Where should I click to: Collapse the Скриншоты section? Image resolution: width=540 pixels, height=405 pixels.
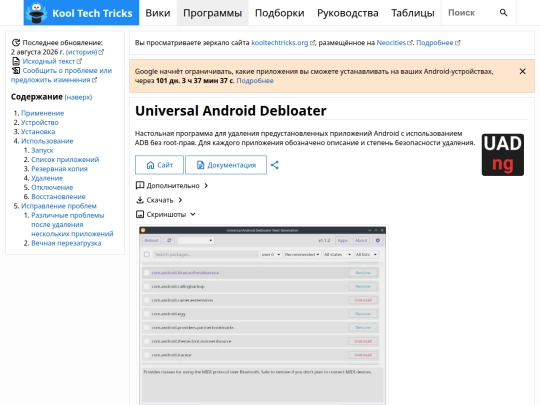click(166, 215)
